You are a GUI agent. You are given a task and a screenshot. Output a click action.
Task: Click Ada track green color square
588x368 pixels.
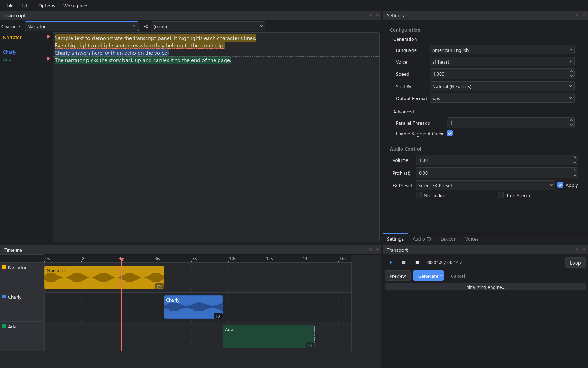pyautogui.click(x=4, y=326)
